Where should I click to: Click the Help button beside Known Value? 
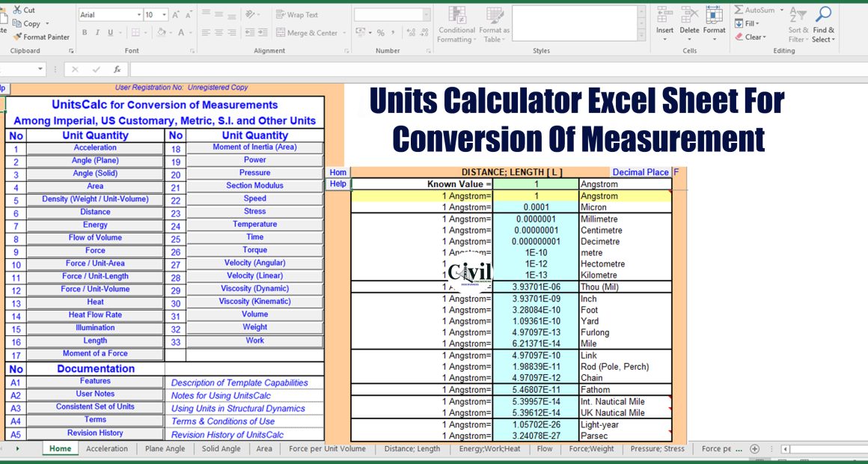tap(337, 184)
